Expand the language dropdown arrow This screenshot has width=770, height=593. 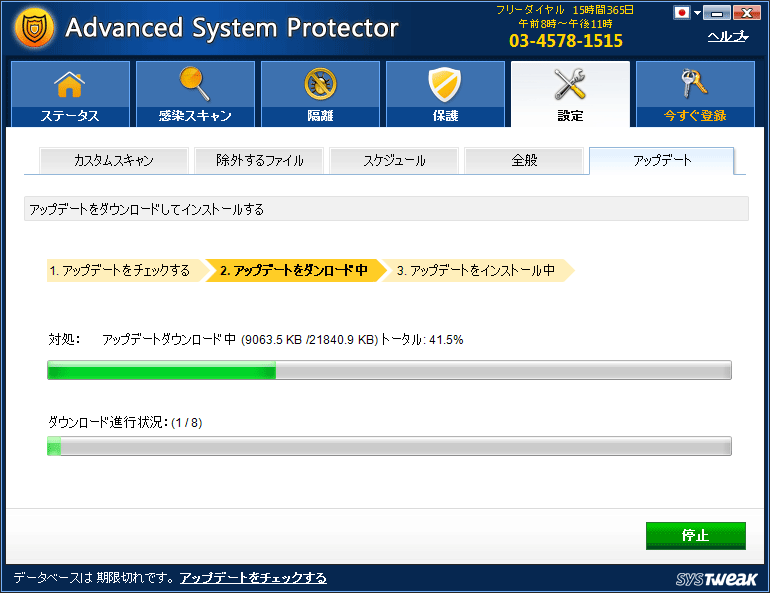[697, 13]
